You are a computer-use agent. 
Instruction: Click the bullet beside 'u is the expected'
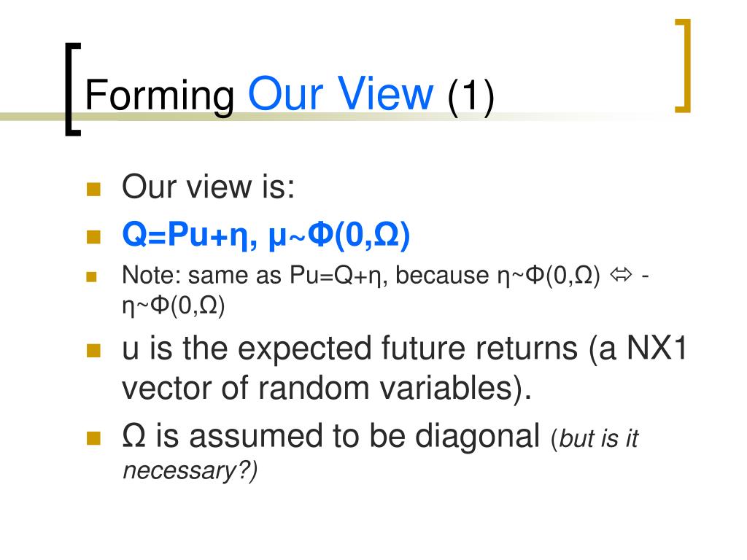pyautogui.click(x=93, y=351)
